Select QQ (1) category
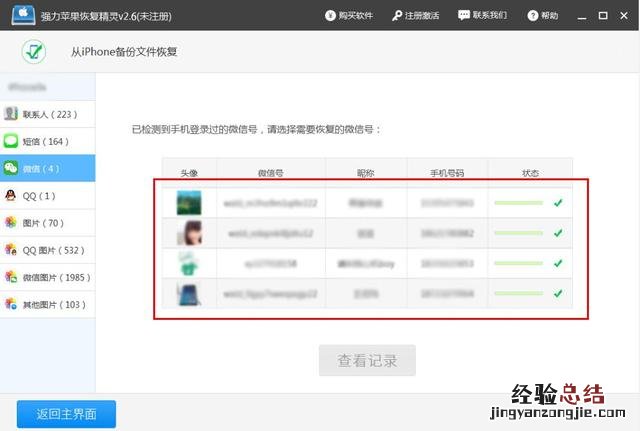Image resolution: width=640 pixels, height=431 pixels. pyautogui.click(x=48, y=196)
